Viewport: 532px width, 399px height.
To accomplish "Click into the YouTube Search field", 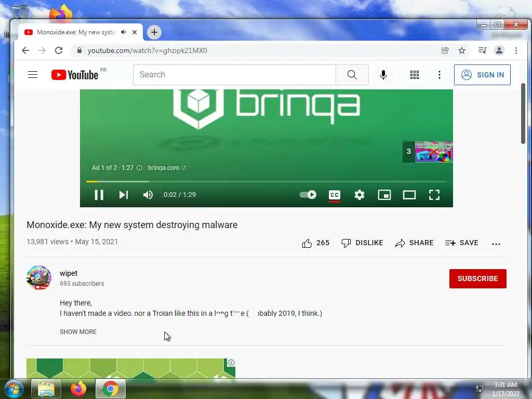I will [234, 75].
